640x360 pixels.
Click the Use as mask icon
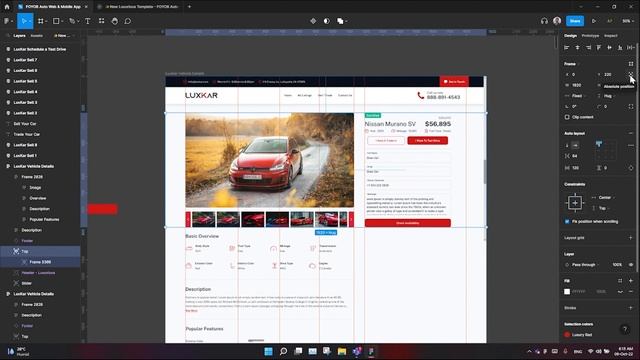[327, 21]
